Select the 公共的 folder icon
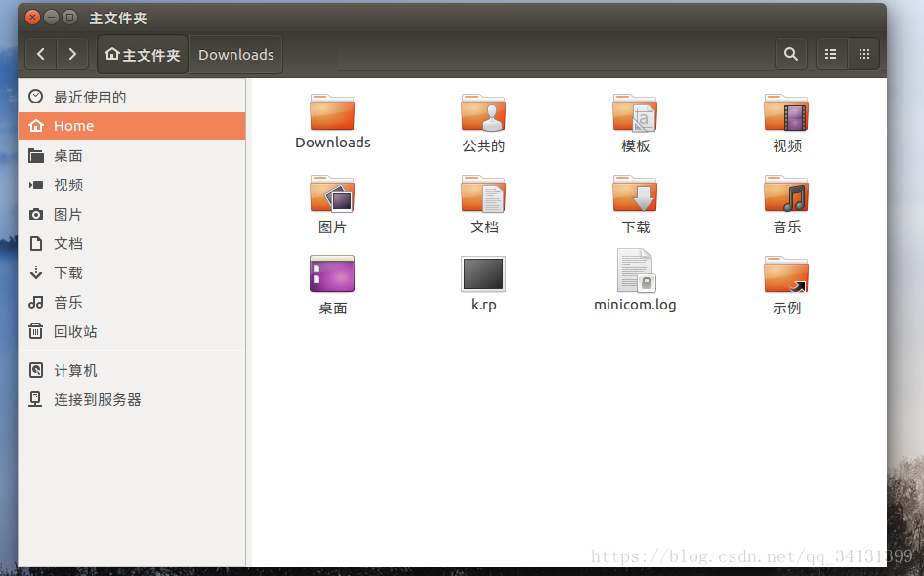Screen dimensions: 924x576 tap(483, 112)
